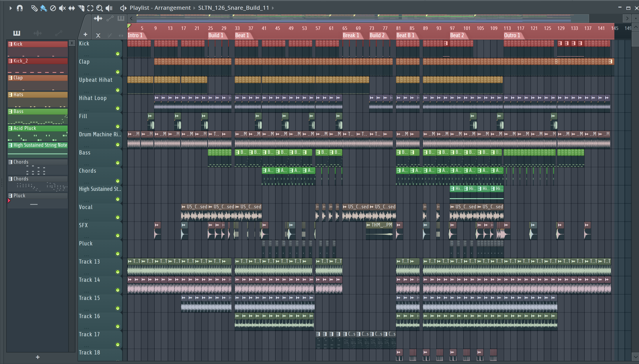Select High Sustained String Note pattern
Image resolution: width=639 pixels, height=364 pixels.
click(x=37, y=150)
